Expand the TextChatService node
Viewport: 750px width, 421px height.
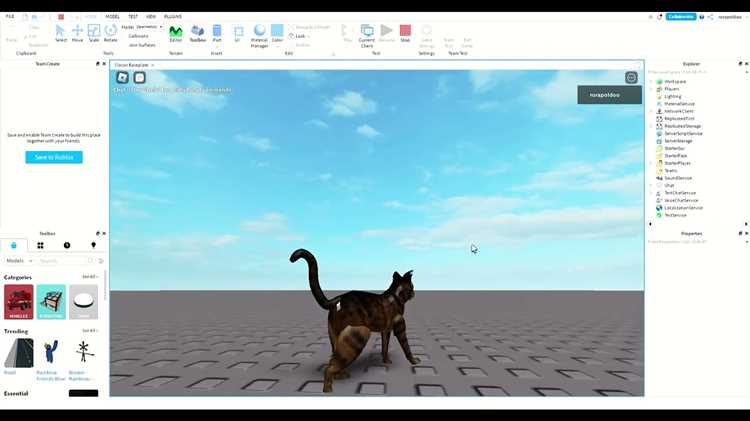pyautogui.click(x=651, y=193)
